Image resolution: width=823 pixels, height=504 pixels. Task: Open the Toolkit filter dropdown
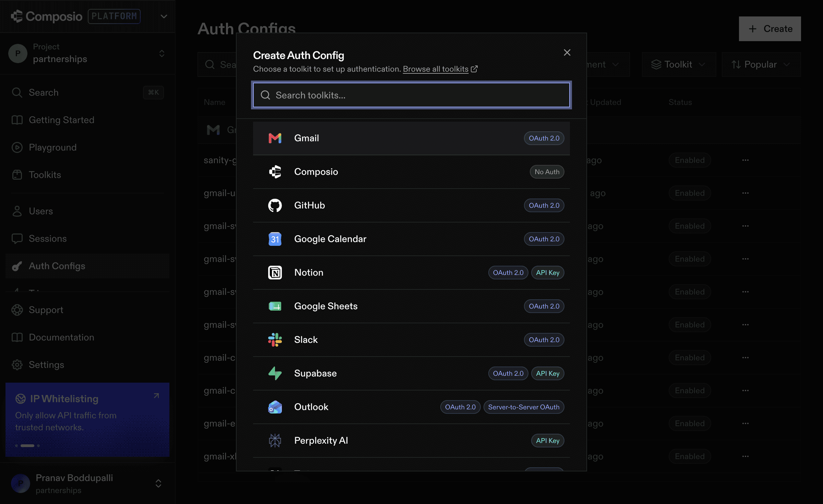click(679, 64)
